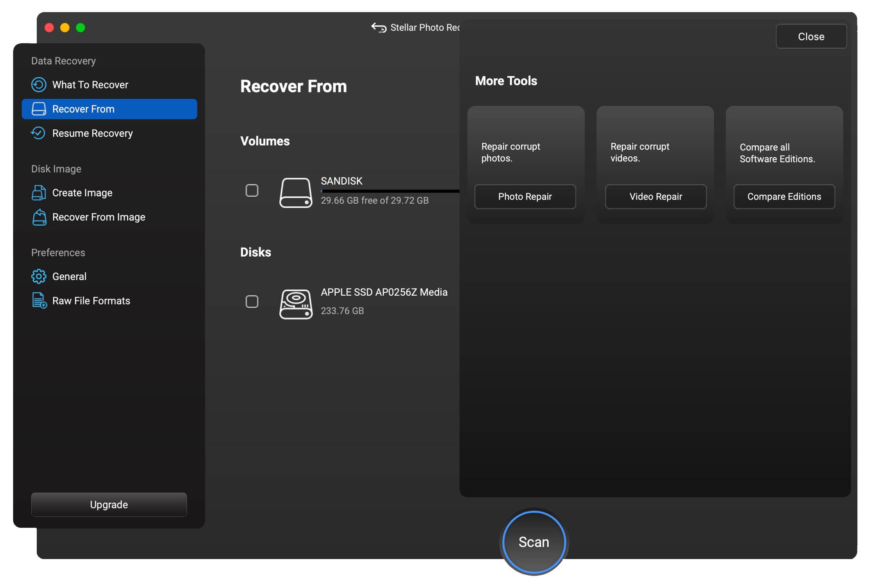The width and height of the screenshot is (884, 588).
Task: Click the back arrow icon in title bar
Action: [378, 27]
